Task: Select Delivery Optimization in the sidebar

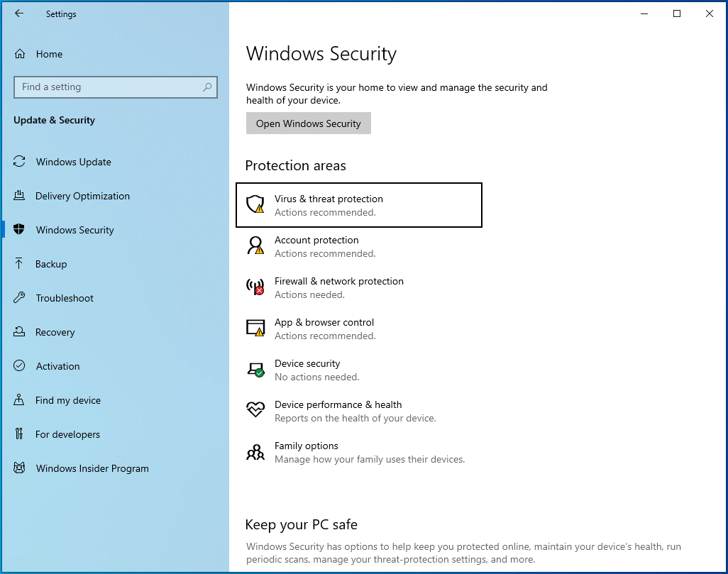Action: pyautogui.click(x=82, y=196)
